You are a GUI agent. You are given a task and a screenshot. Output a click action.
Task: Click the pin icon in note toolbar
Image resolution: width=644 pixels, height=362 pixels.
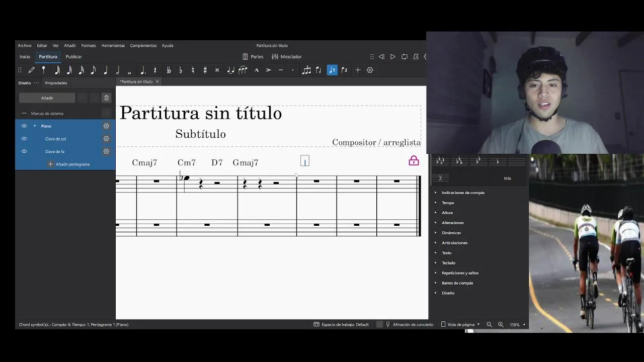click(x=44, y=70)
